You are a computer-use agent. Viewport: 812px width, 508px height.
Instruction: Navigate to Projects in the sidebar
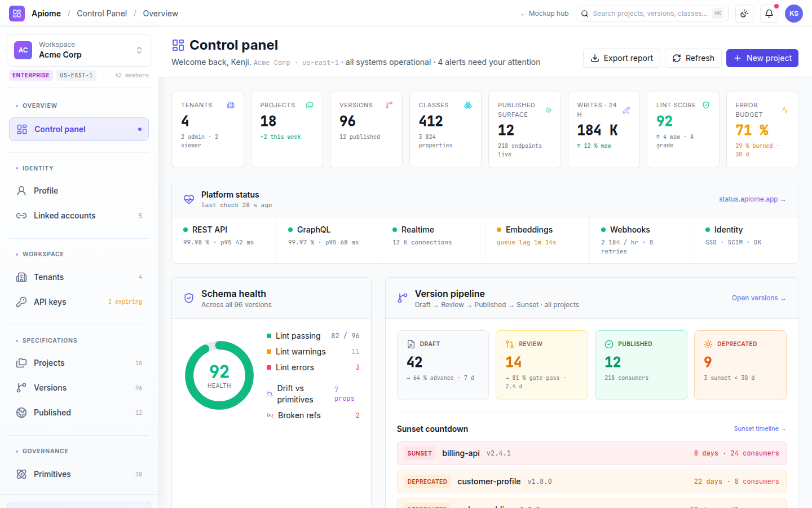(x=79, y=363)
